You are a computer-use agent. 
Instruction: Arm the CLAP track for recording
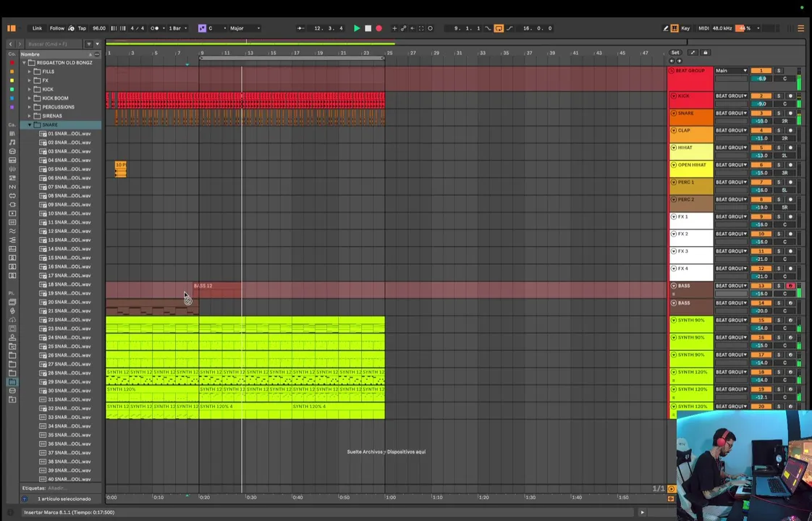pos(790,130)
